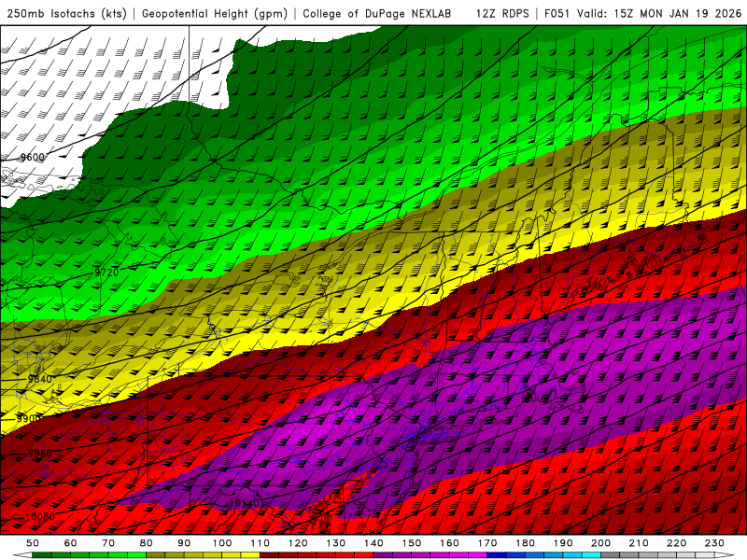
Task: Click the "12Z RDPS" model run label
Action: pyautogui.click(x=502, y=14)
